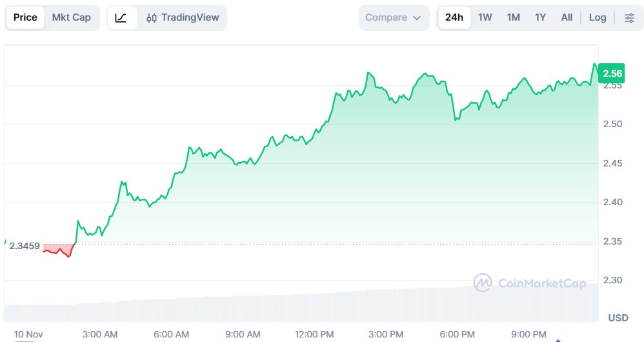Click the 12:00 PM time axis label
644x342 pixels.
(x=314, y=334)
